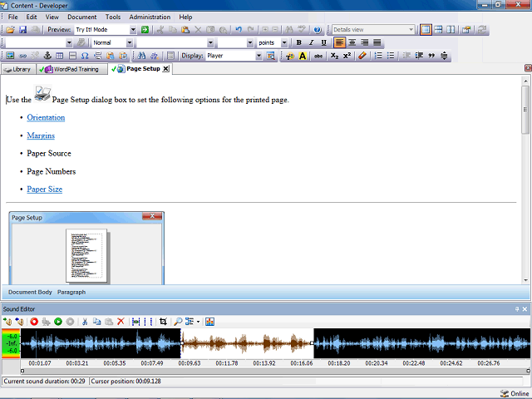532x399 pixels.
Task: Toggle left text alignment
Action: [x=340, y=42]
